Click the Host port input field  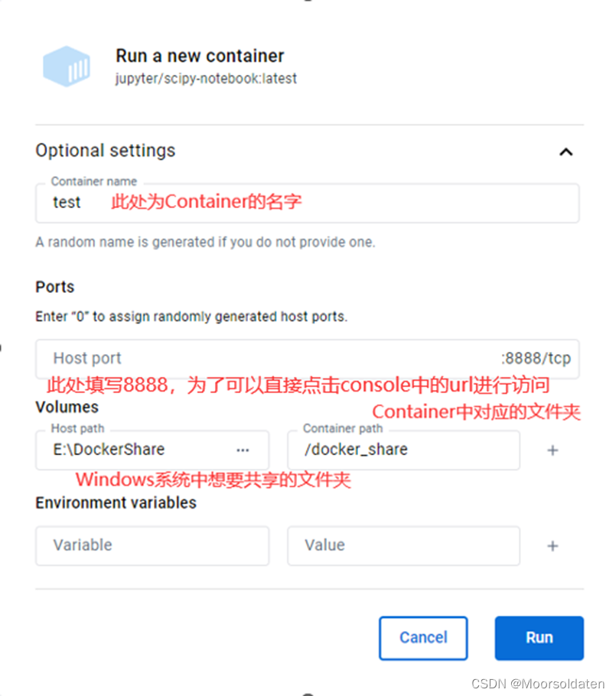pyautogui.click(x=153, y=358)
